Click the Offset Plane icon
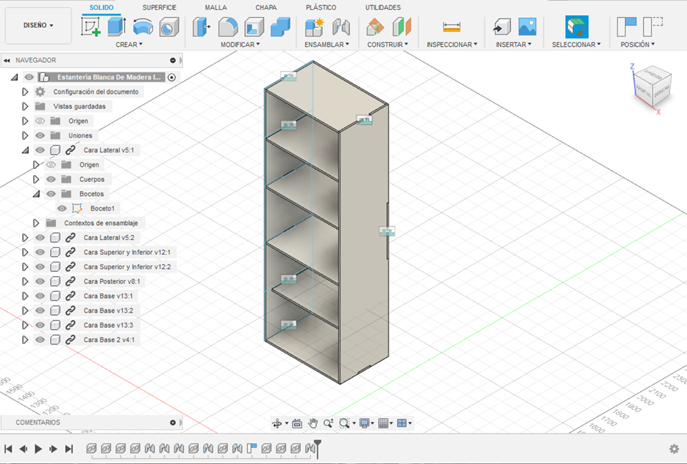This screenshot has height=464, width=687. [375, 27]
